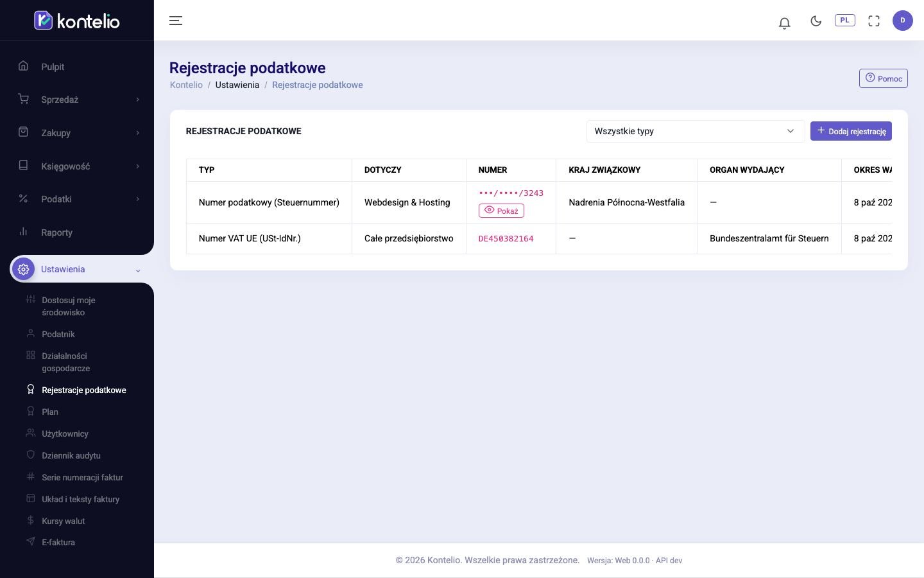Click the Numer podatkowy (Steuernummer) cell
This screenshot has height=578, width=924.
click(269, 202)
